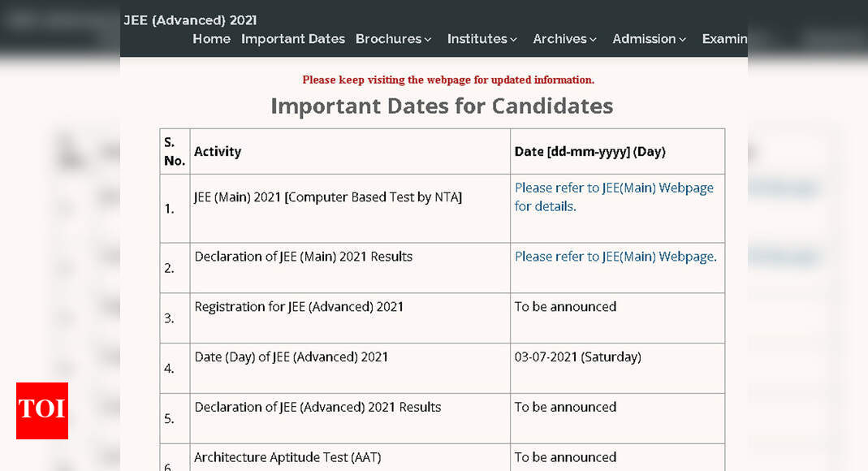Screen dimensions: 868x471
Task: Open the Archives dropdown
Action: 564,38
